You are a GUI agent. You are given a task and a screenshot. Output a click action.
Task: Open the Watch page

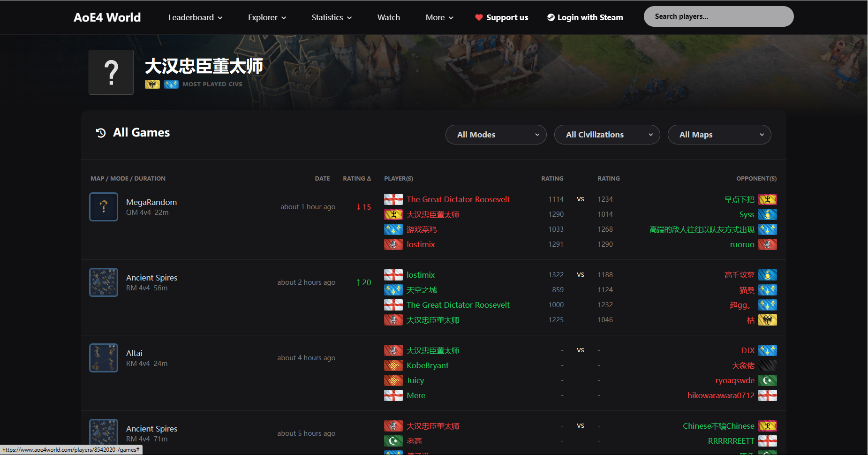(x=389, y=17)
